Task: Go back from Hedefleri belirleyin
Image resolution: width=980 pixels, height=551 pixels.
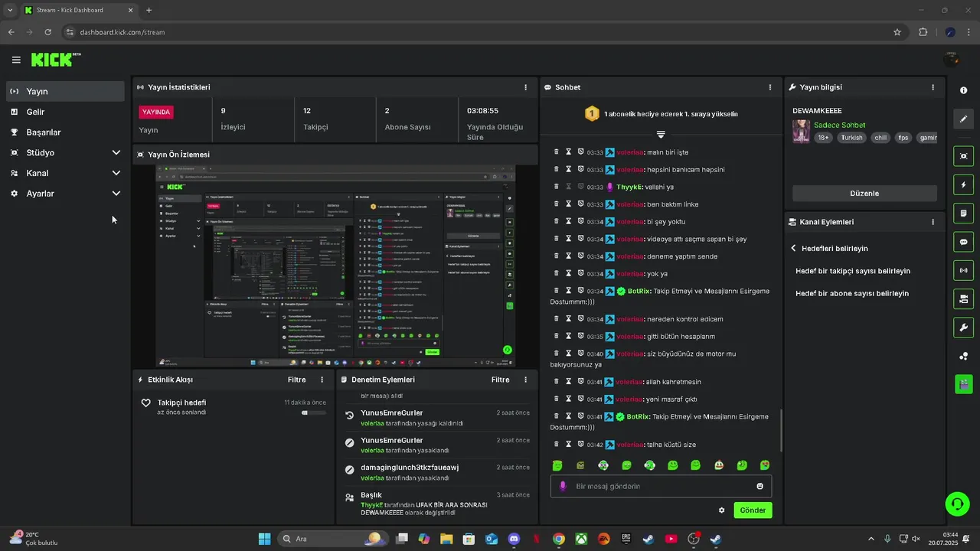Action: coord(793,248)
